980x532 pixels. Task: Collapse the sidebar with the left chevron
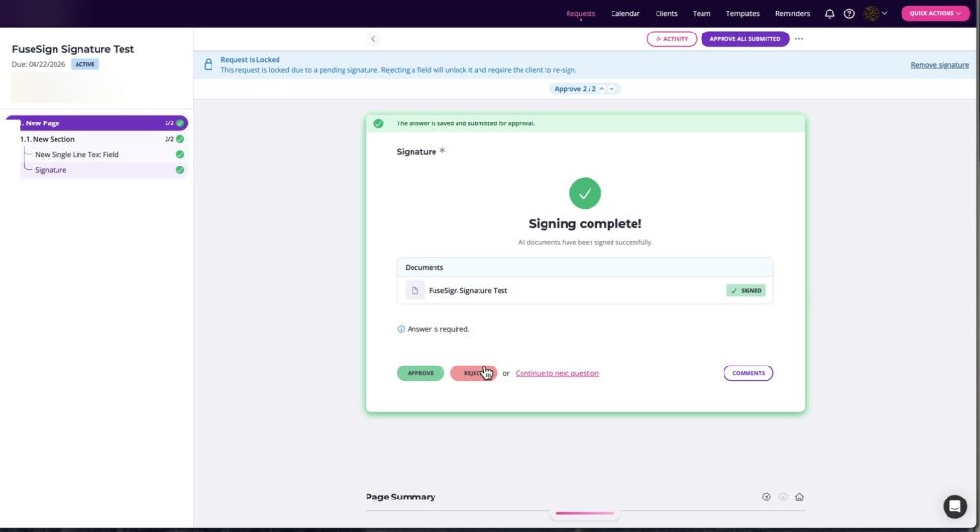point(373,39)
